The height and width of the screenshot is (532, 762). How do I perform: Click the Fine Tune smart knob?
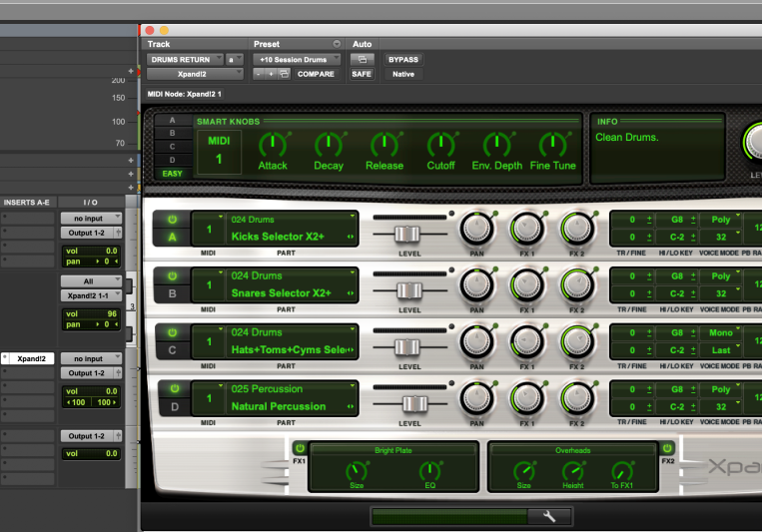tap(553, 145)
